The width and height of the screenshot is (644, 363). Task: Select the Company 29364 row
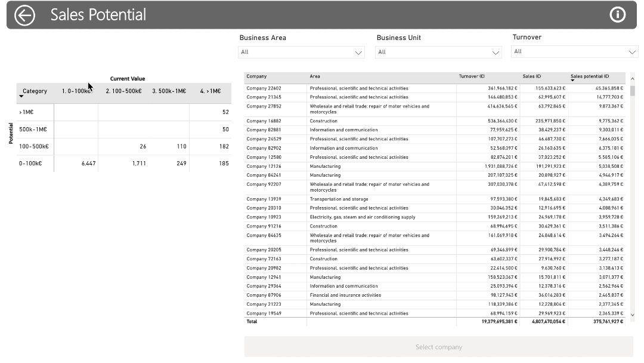pyautogui.click(x=435, y=287)
